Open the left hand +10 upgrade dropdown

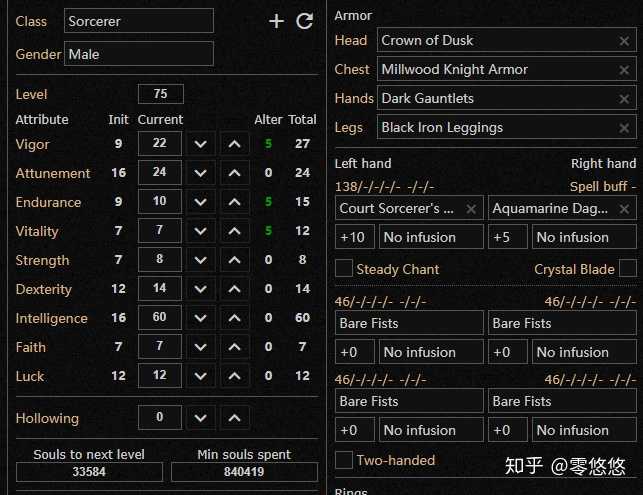(355, 237)
